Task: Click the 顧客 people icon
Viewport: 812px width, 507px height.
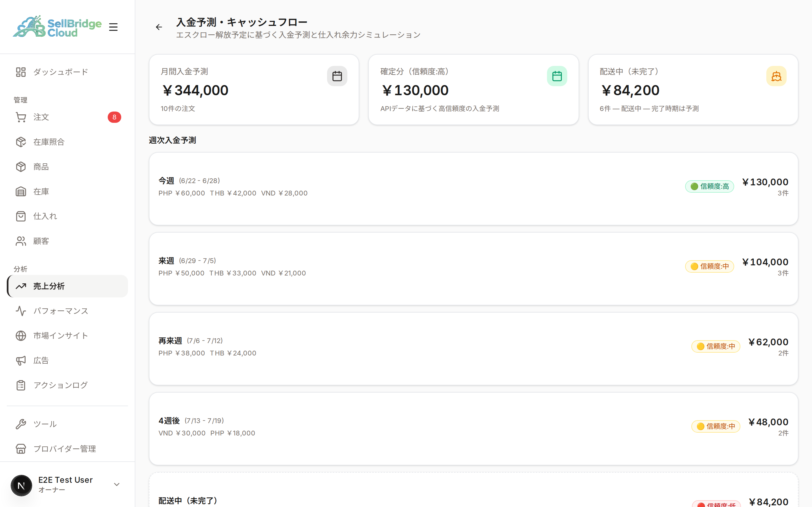Action: coord(21,241)
